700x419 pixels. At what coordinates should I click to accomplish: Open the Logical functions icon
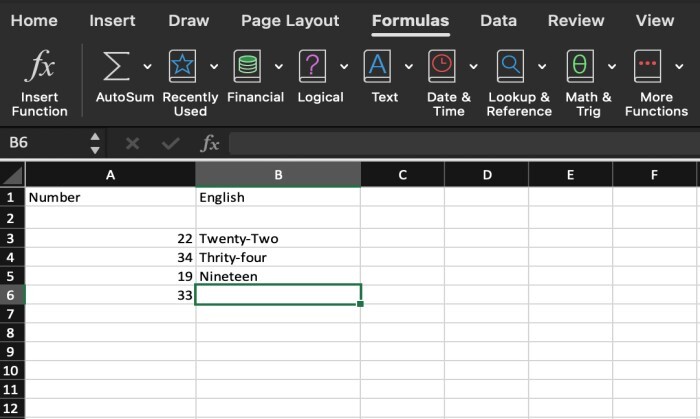pos(313,67)
